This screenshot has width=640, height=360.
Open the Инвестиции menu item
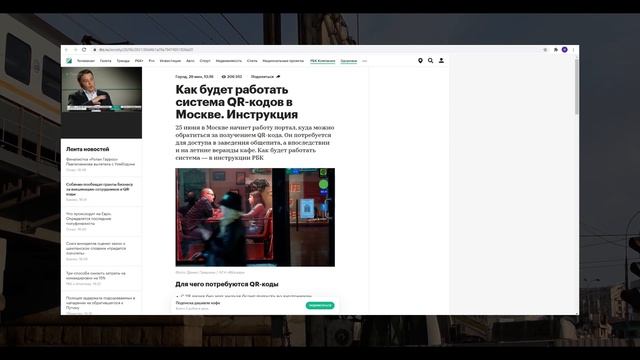point(170,61)
